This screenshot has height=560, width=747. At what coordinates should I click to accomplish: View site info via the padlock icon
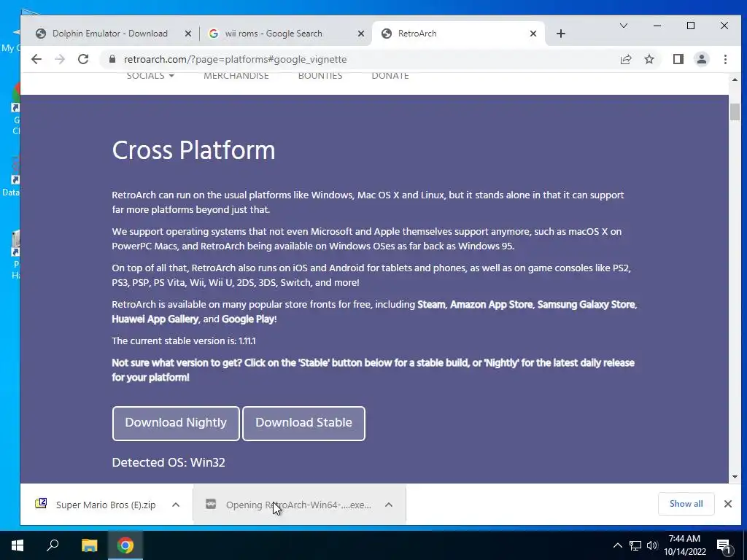coord(112,59)
